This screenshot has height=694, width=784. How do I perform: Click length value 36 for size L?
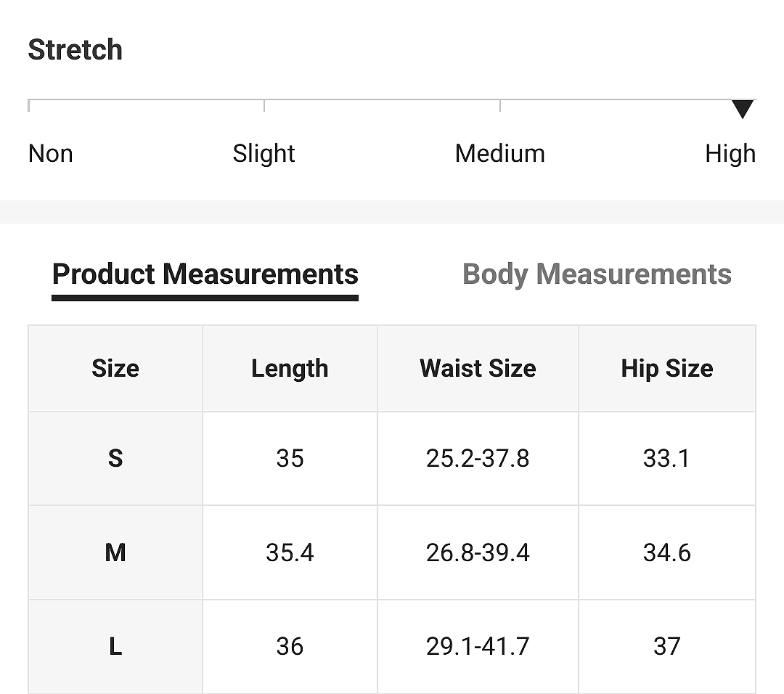(x=290, y=647)
